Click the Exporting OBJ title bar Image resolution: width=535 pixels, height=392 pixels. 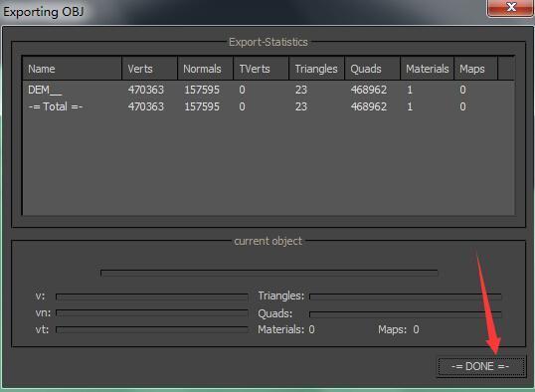pos(239,12)
